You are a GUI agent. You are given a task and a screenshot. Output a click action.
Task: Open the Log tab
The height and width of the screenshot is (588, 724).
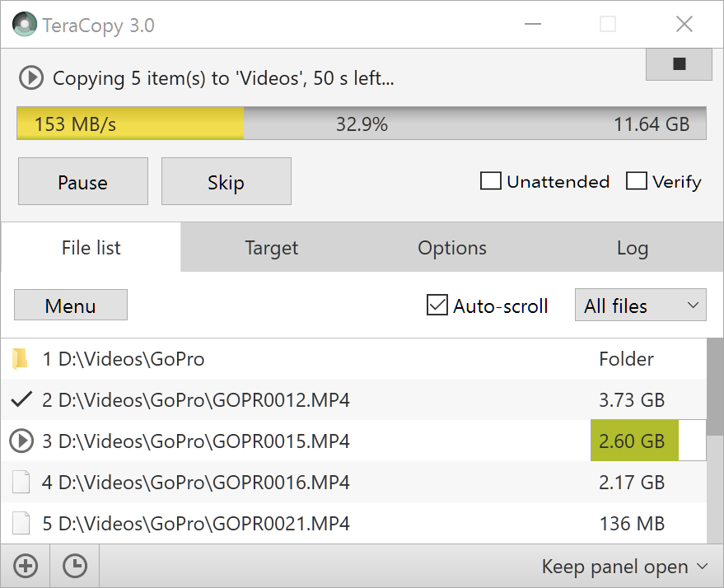coord(632,247)
